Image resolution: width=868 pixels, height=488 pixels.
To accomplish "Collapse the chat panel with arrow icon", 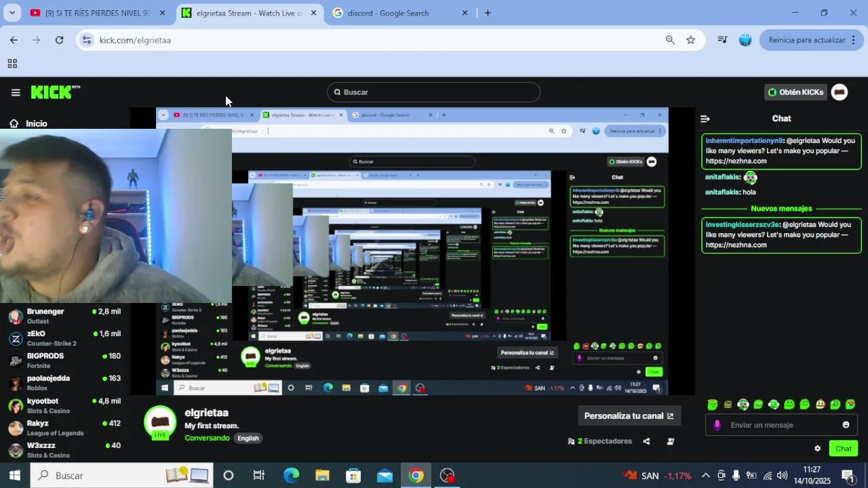I will coord(705,119).
